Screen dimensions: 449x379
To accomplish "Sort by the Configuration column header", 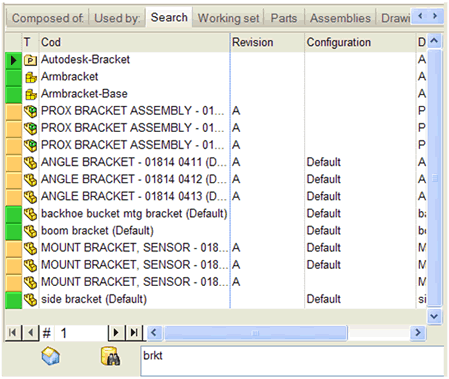I will (x=360, y=42).
